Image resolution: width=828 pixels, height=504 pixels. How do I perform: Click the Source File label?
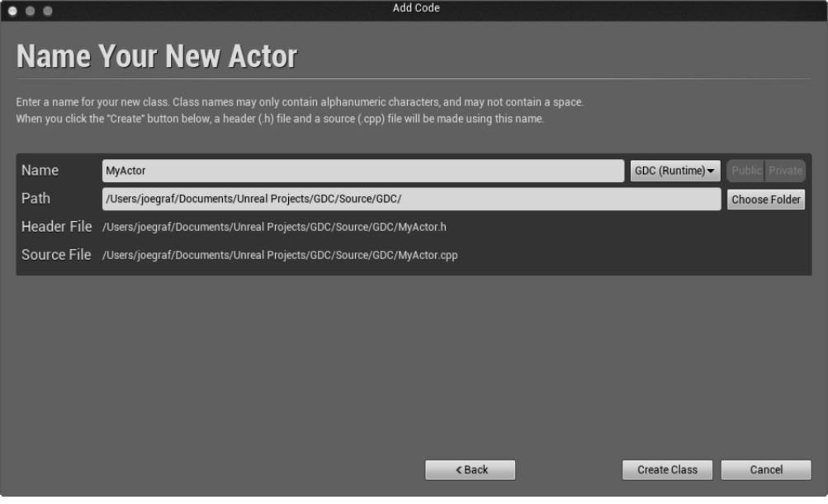[x=56, y=254]
